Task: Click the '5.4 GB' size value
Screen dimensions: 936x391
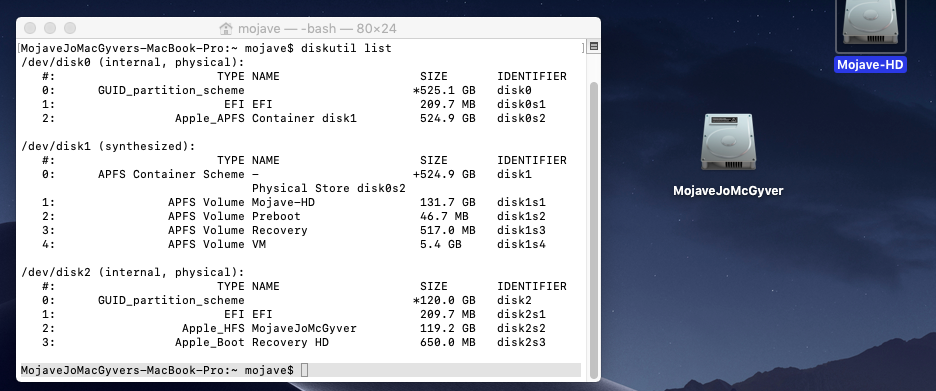Action: click(441, 244)
